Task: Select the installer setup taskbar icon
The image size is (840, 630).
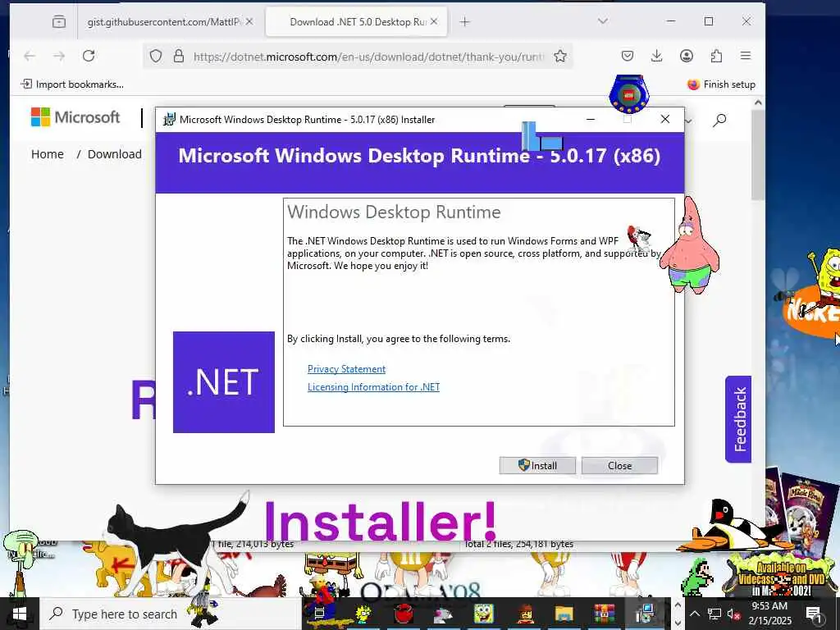Action: tap(645, 614)
